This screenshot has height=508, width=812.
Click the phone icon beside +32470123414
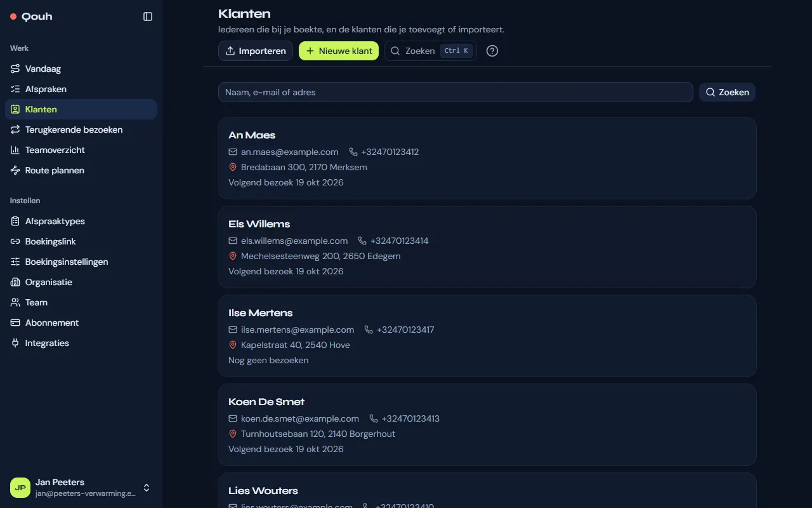click(x=362, y=241)
